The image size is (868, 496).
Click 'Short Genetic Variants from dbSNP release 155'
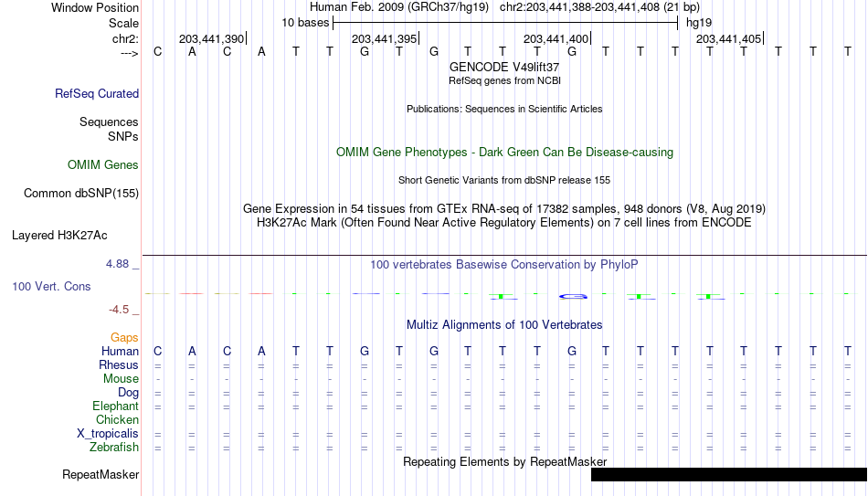click(x=504, y=181)
